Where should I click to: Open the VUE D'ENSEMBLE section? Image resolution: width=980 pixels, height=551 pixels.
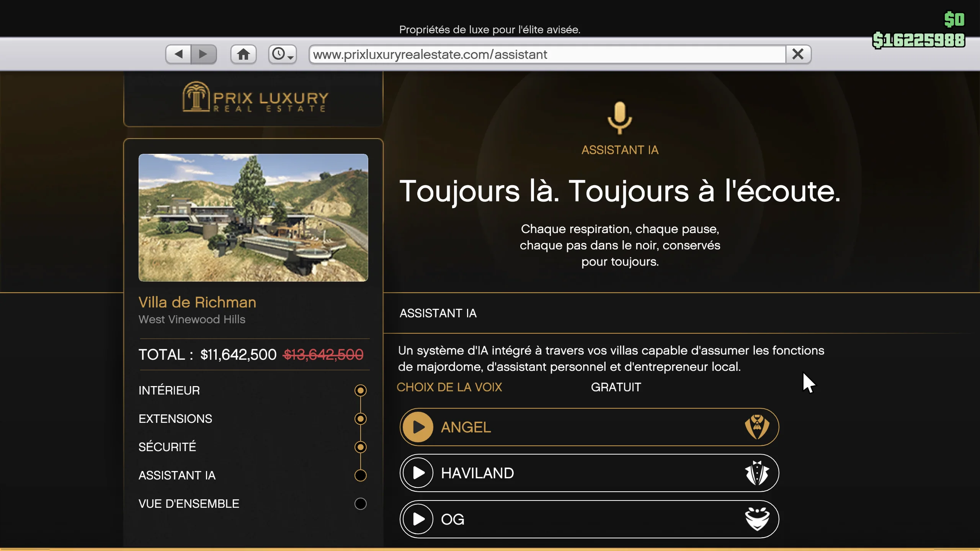pyautogui.click(x=189, y=504)
